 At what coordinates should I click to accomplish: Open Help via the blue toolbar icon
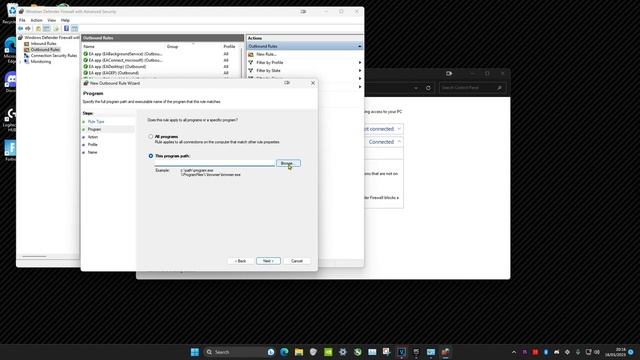click(x=66, y=29)
